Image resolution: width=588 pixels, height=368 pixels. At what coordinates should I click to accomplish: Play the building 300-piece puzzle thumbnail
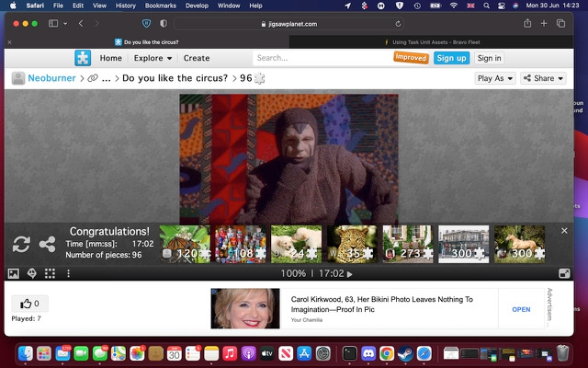click(464, 244)
